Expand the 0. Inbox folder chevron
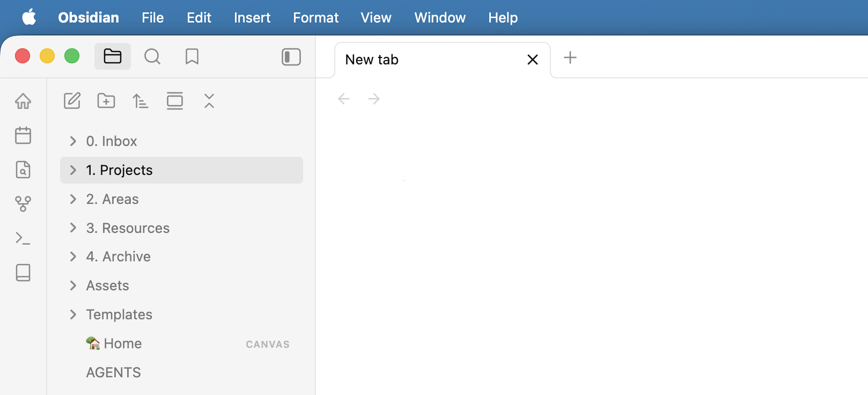 pyautogui.click(x=73, y=141)
